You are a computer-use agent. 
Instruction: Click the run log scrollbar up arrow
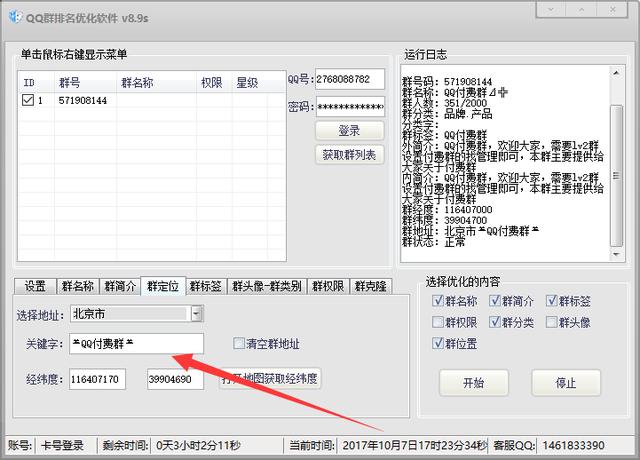coord(616,73)
